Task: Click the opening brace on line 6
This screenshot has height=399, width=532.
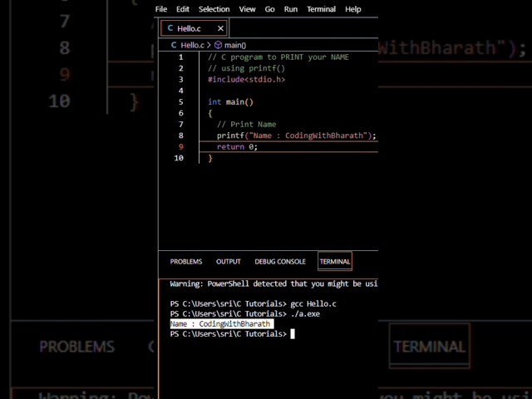Action: tap(210, 113)
